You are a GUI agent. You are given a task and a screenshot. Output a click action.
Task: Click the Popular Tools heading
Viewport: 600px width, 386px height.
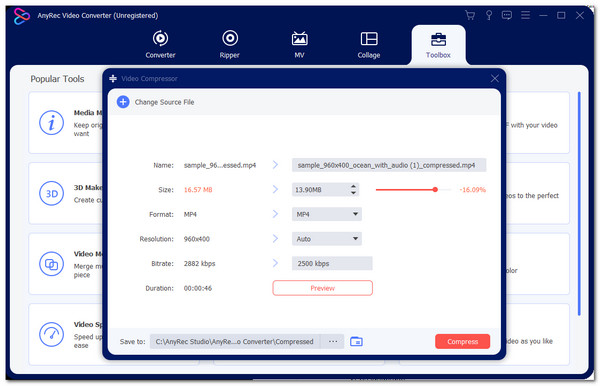point(57,79)
